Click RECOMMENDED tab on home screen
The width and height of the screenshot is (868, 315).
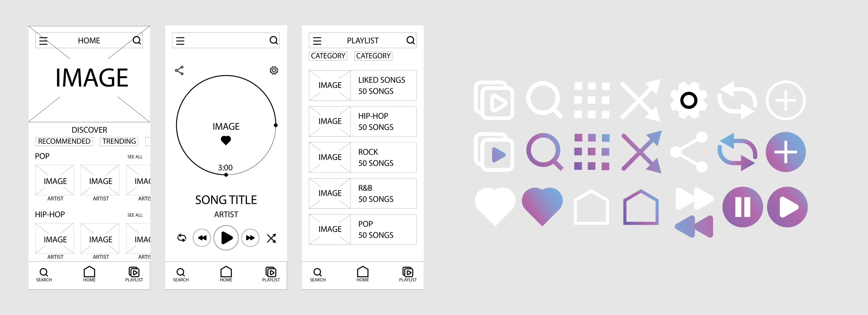click(63, 141)
